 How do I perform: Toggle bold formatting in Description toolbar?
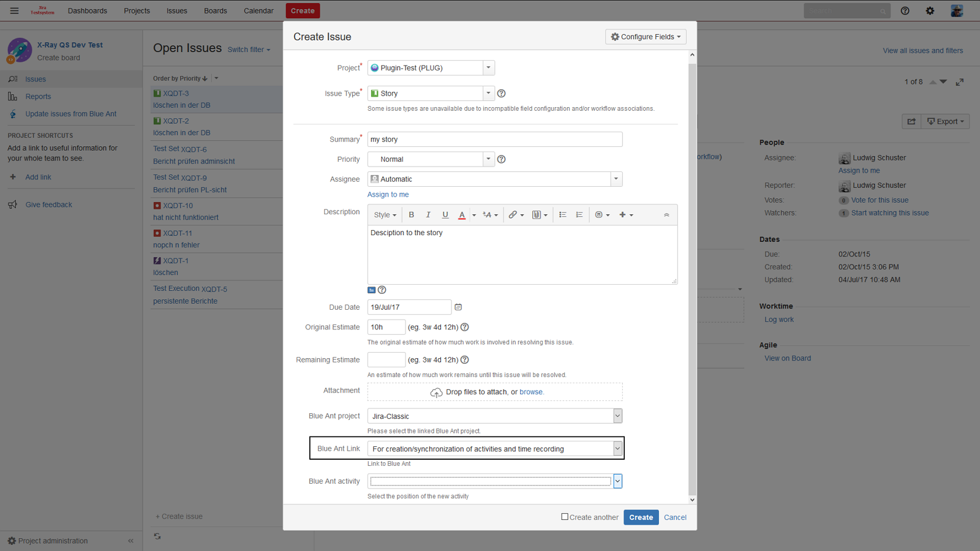[412, 215]
